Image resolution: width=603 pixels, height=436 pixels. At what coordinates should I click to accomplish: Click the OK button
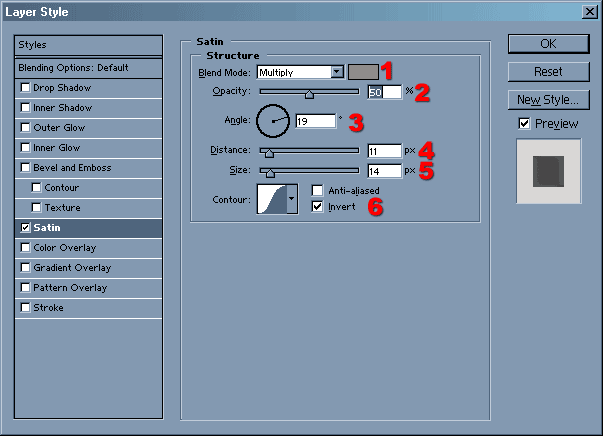click(x=548, y=44)
